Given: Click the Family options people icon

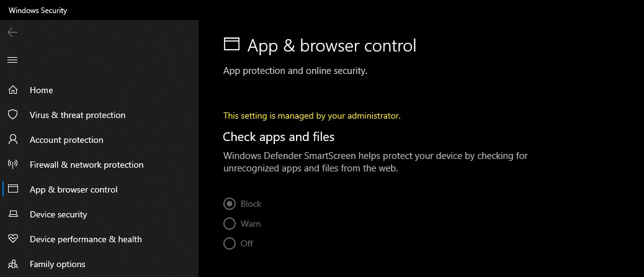Looking at the screenshot, I should pos(13,264).
